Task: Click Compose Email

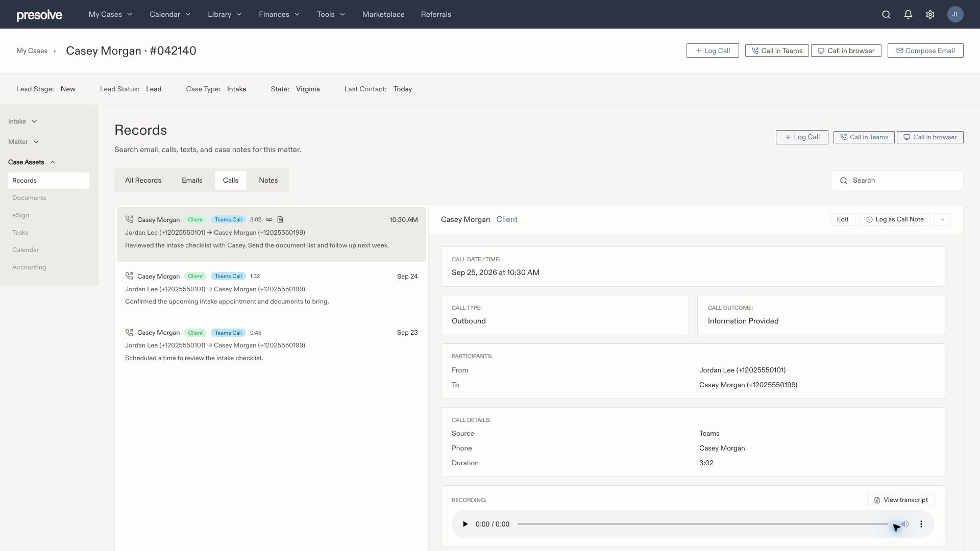Action: 925,51
